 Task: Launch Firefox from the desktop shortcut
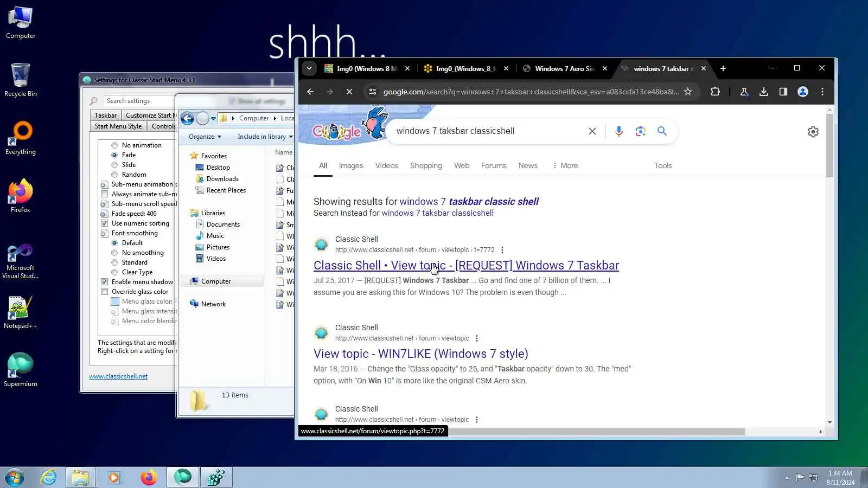pyautogui.click(x=21, y=196)
